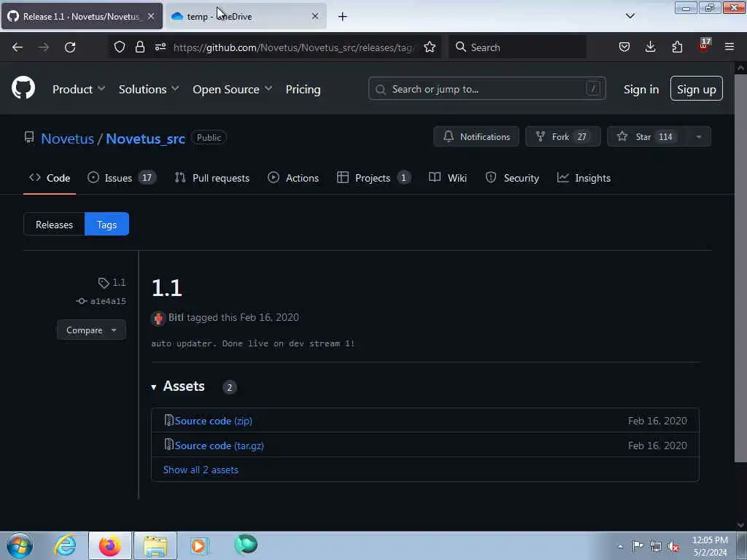747x560 pixels.
Task: Reload the page with the refresh icon
Action: tap(70, 47)
